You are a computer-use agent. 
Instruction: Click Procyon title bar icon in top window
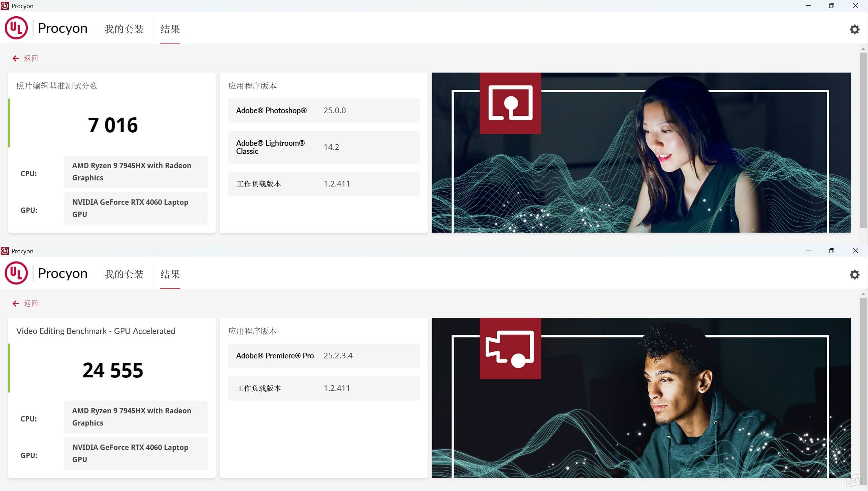5,6
